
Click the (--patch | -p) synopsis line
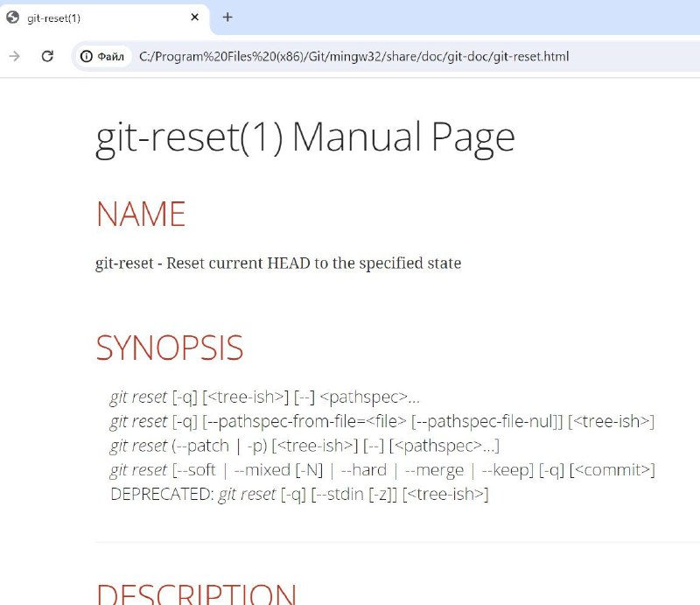[x=304, y=446]
